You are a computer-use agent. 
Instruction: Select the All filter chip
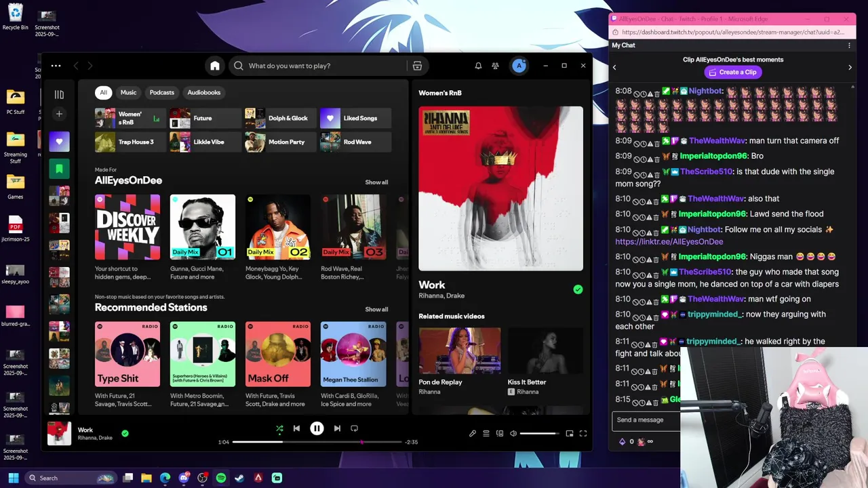tap(103, 92)
